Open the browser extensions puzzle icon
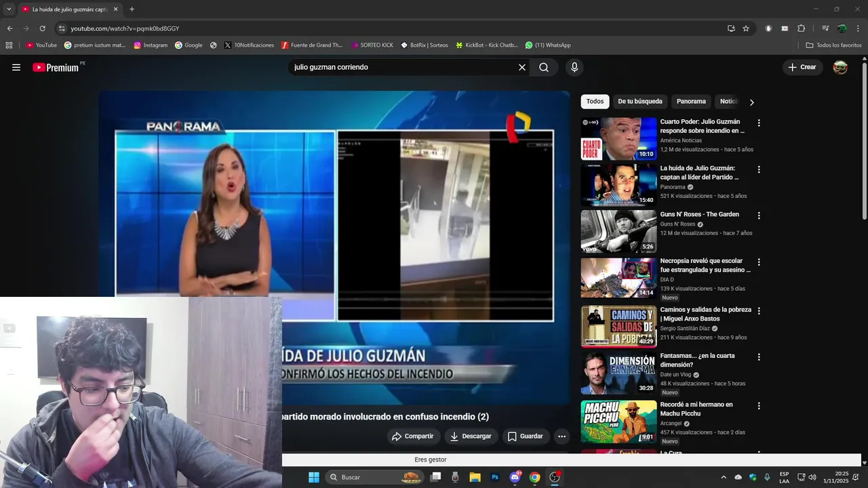This screenshot has height=488, width=868. click(x=802, y=28)
